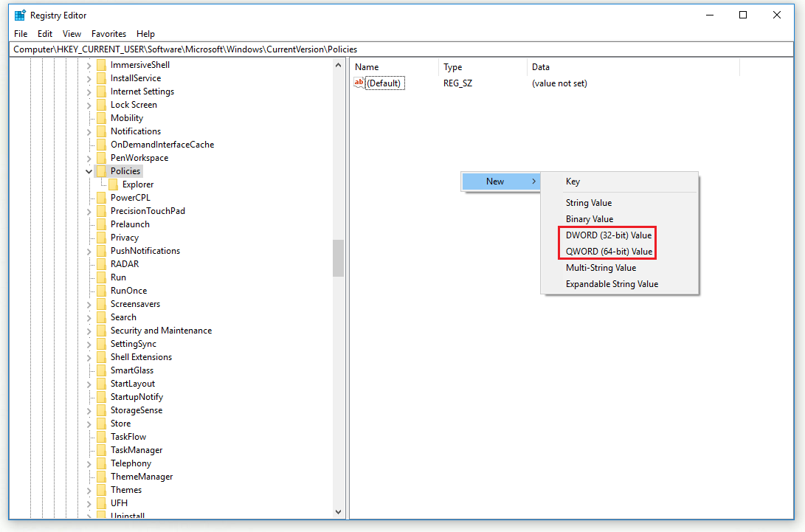Click the UFH folder icon
Screen dimensions: 805x532
[101, 503]
